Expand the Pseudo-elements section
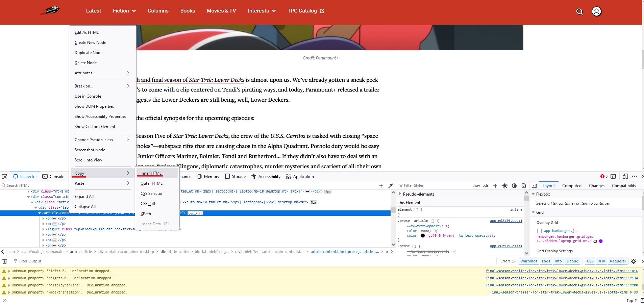This screenshot has width=644, height=307. tap(400, 194)
